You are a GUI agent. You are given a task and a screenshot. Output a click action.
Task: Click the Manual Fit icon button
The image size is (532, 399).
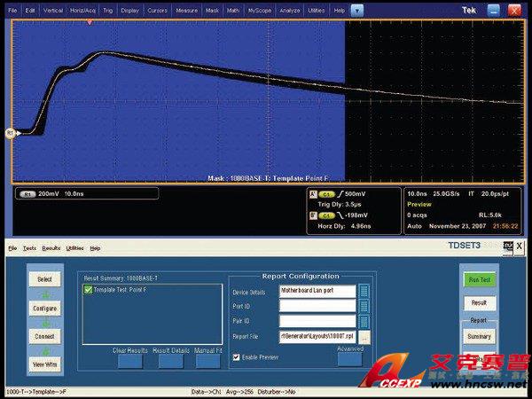[206, 362]
